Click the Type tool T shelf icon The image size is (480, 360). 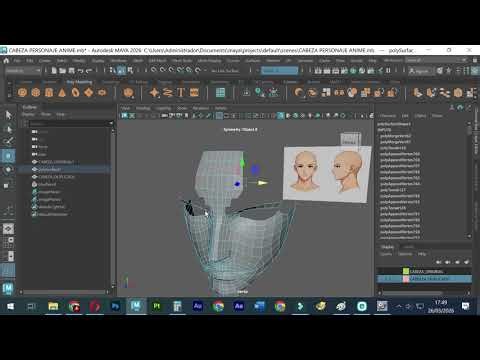(181, 92)
